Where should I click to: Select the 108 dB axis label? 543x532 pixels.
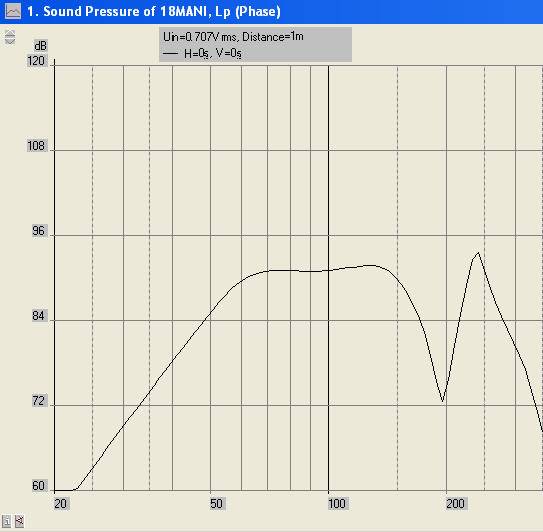pos(36,146)
